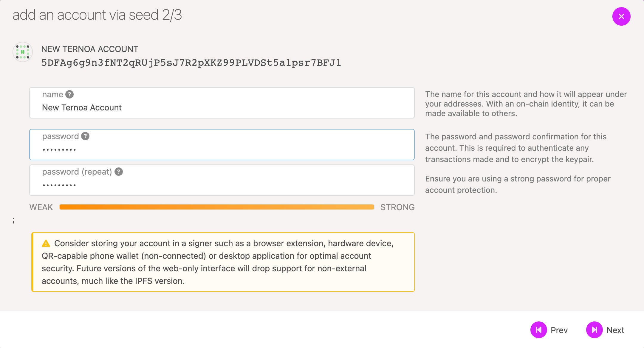Continue using the Next text label
Viewport: 644px width, 348px height.
click(615, 330)
